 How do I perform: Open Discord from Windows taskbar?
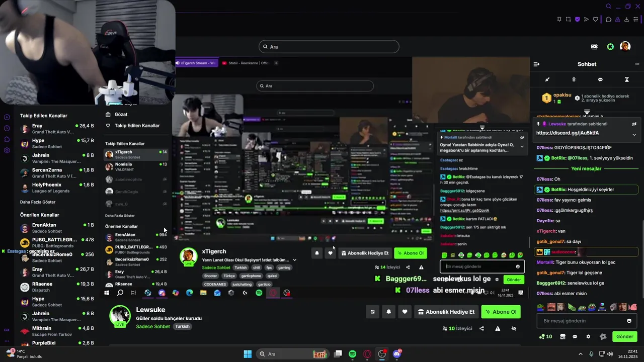(397, 354)
